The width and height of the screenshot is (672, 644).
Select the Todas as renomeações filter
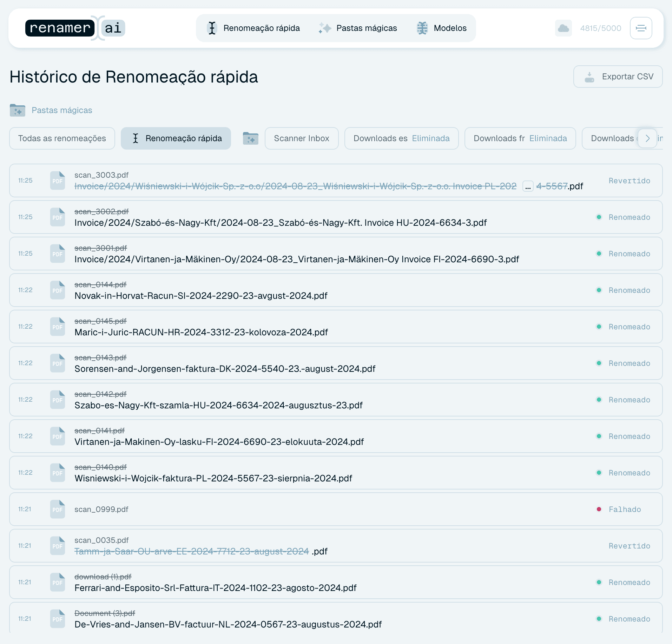coord(62,138)
